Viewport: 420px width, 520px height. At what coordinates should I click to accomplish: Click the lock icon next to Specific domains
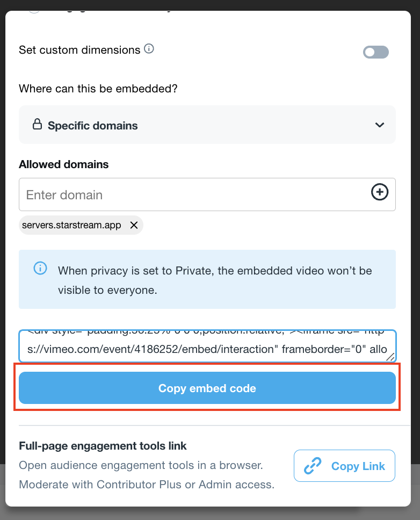pyautogui.click(x=37, y=125)
